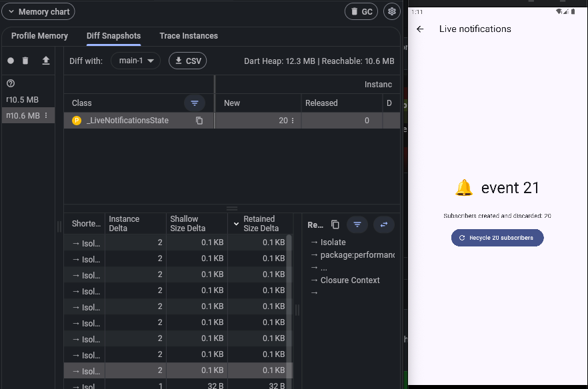Open the help question mark item in the snapshot list
The image size is (588, 389).
pyautogui.click(x=11, y=83)
